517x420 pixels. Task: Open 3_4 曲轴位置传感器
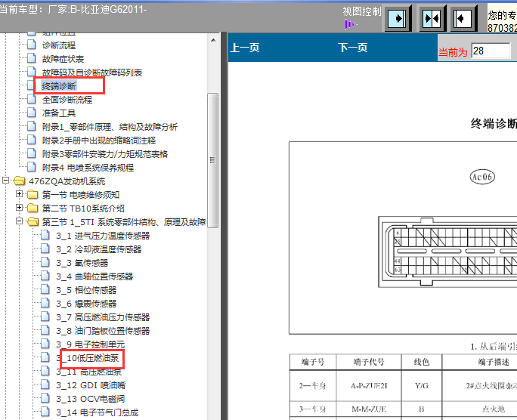(x=94, y=276)
